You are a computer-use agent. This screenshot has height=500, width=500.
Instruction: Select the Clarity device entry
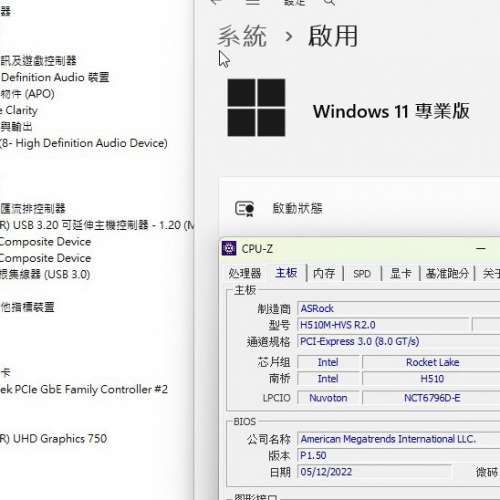pyautogui.click(x=19, y=110)
